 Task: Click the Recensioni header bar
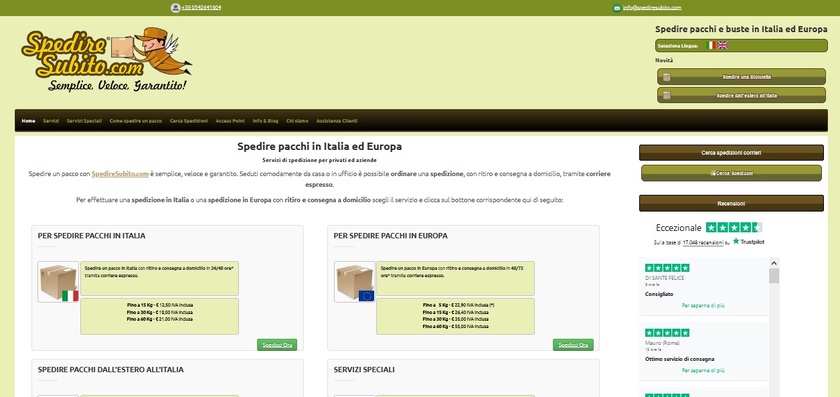click(731, 203)
